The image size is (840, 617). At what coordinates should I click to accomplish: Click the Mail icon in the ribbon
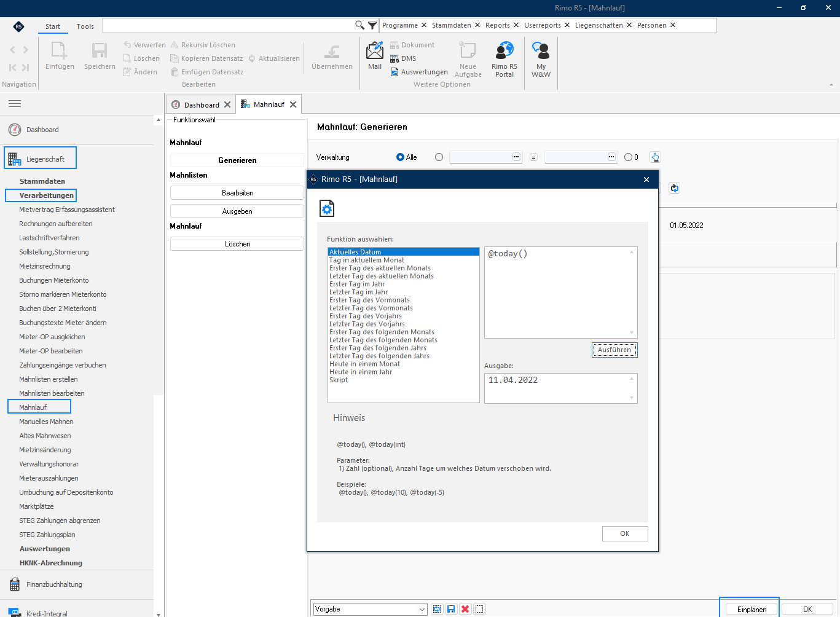tap(375, 50)
